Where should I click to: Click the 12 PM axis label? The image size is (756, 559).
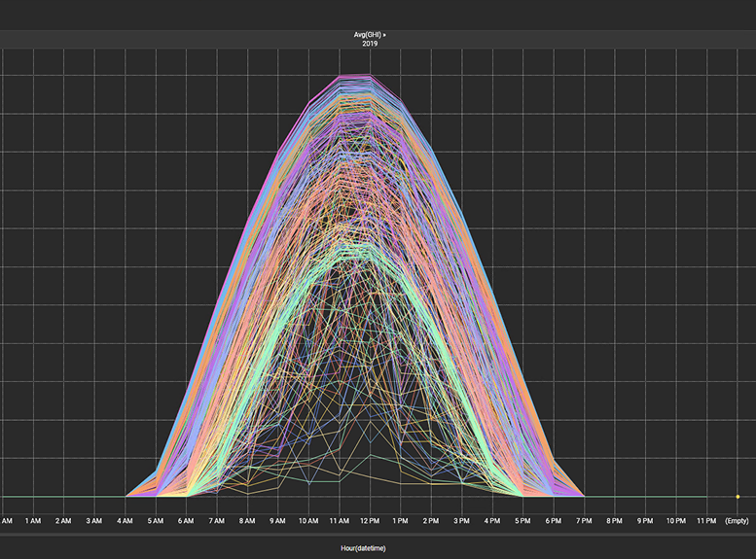(370, 521)
